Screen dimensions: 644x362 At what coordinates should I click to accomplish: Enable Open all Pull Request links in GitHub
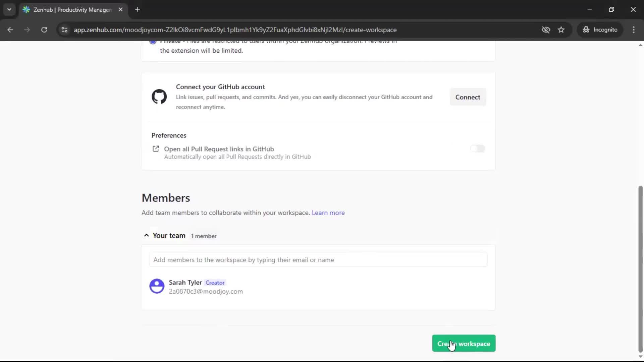point(477,148)
